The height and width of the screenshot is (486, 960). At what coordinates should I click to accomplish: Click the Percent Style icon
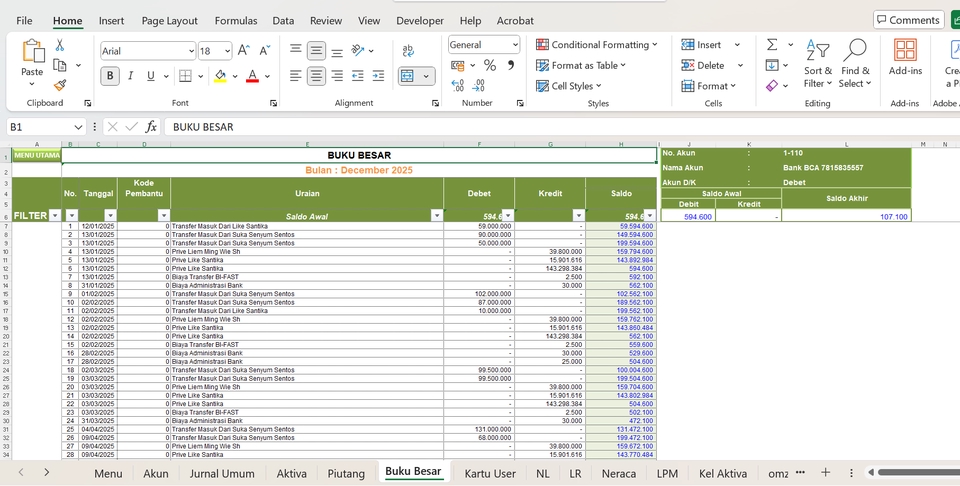tap(490, 65)
